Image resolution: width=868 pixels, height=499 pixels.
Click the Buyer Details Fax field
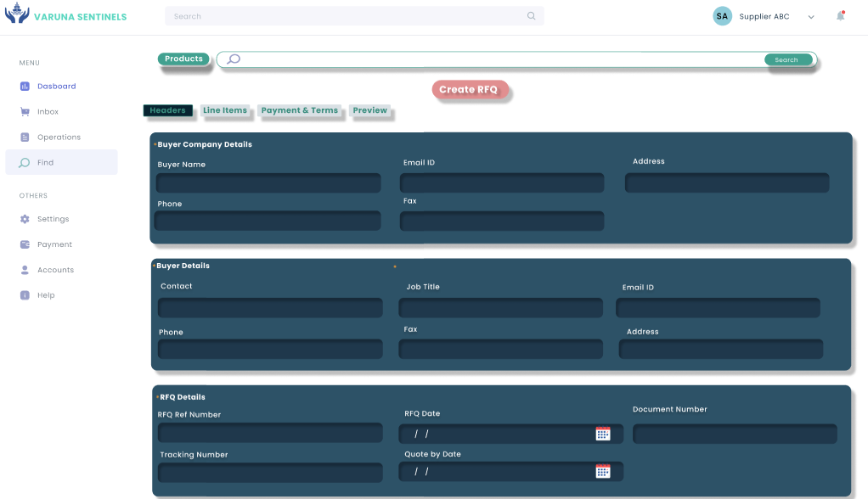(500, 349)
